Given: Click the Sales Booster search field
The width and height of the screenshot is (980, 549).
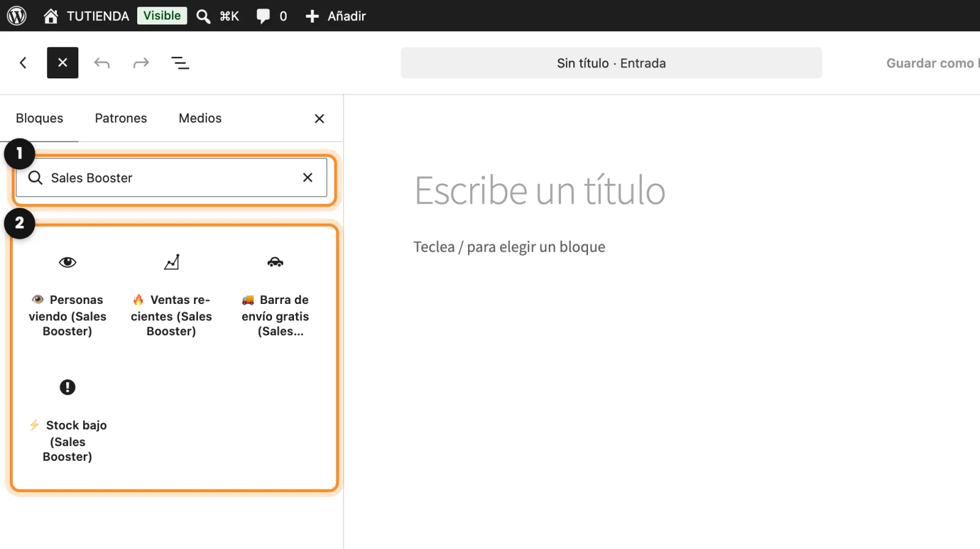Looking at the screenshot, I should 171,178.
